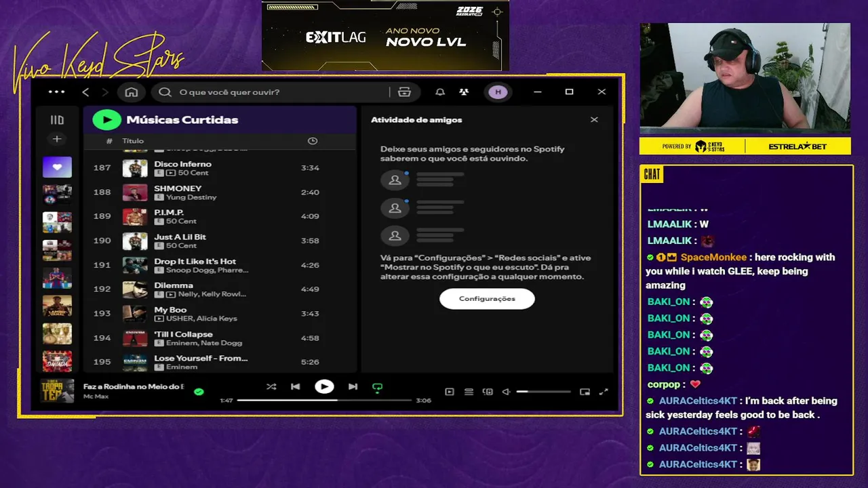Screen dimensions: 868x488
Task: Open the Spotify three-dots main menu
Action: [57, 92]
